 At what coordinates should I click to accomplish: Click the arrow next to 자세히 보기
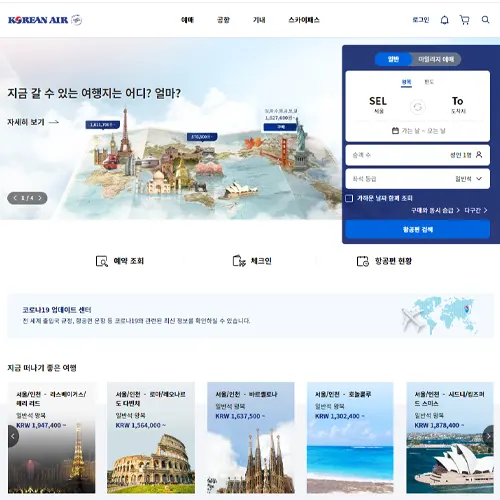(54, 122)
